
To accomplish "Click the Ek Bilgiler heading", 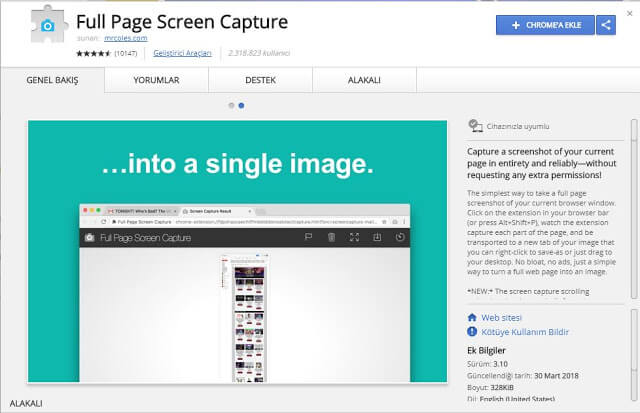I will coord(486,351).
